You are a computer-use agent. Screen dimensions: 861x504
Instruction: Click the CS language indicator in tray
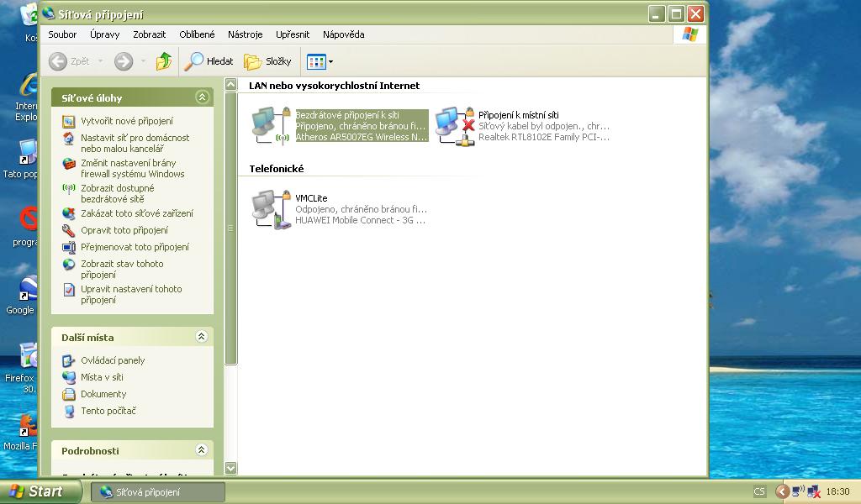click(x=759, y=492)
